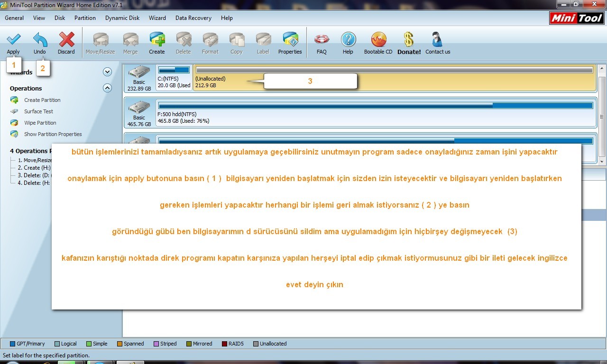Click the RAID5 legend color swatch
Screen dimensions: 607x364
[225, 344]
